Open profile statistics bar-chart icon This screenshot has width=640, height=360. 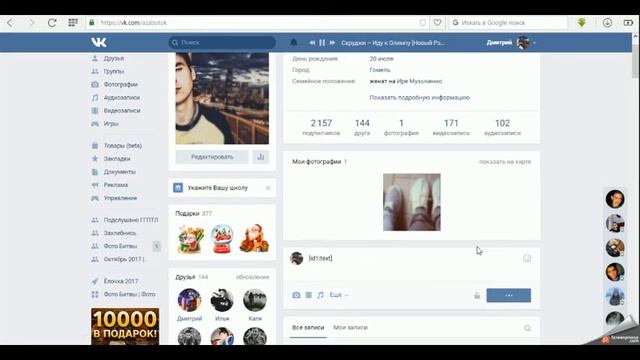[260, 157]
